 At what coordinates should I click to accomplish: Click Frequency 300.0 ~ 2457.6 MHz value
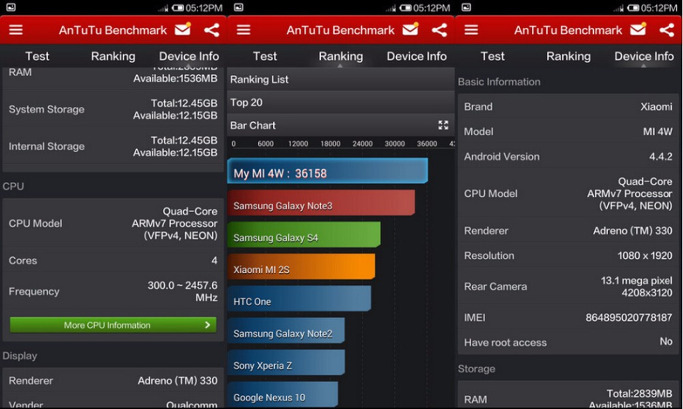182,291
